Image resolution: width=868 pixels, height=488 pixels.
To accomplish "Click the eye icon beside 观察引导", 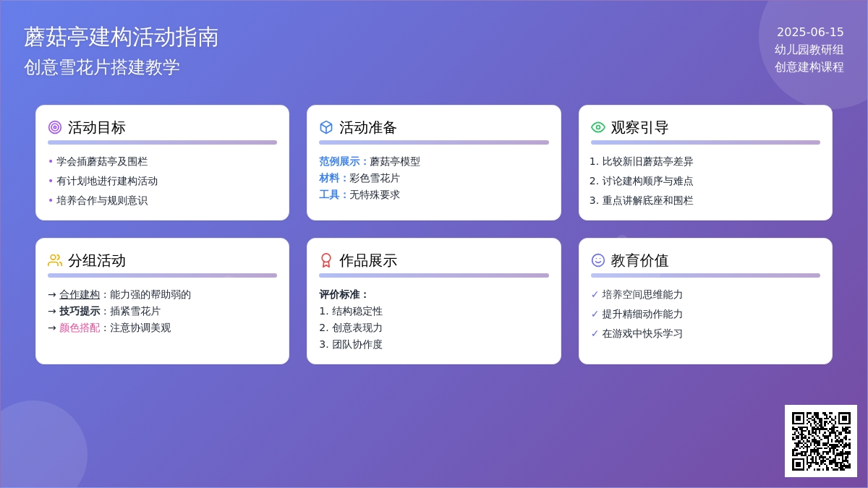I will [x=598, y=127].
